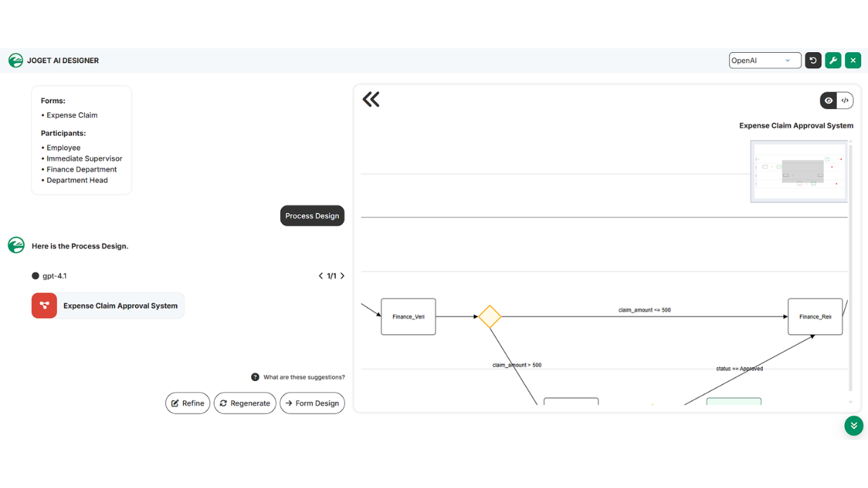The image size is (868, 488).
Task: Click the Regenerate button
Action: [x=245, y=403]
